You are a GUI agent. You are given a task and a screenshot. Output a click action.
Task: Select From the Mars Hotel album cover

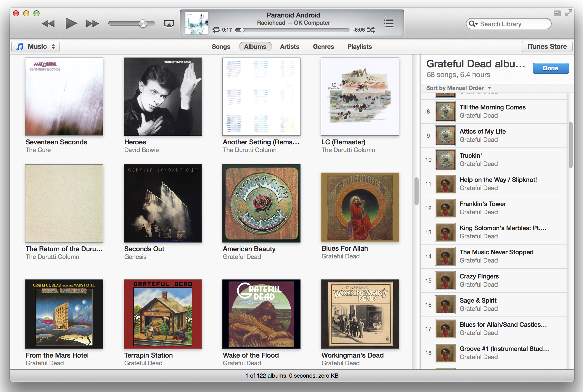(x=64, y=314)
